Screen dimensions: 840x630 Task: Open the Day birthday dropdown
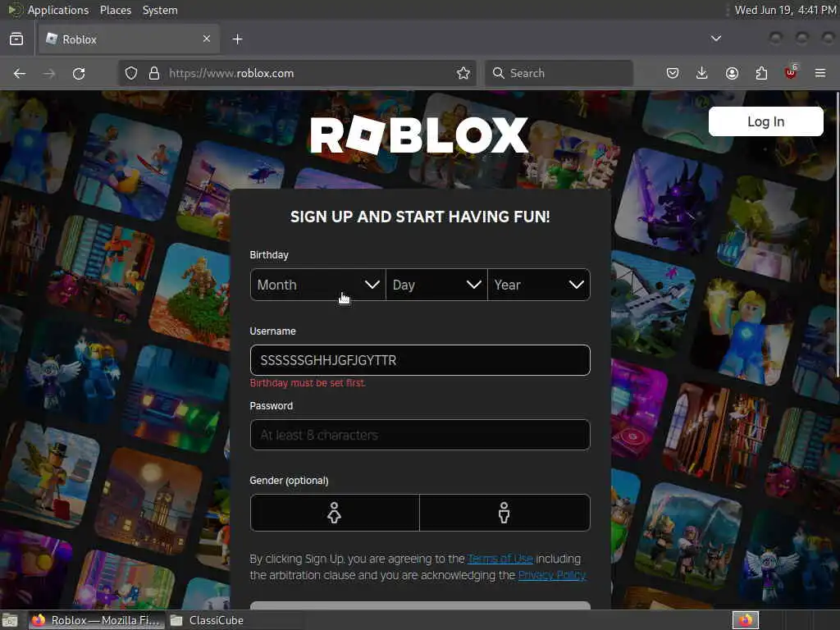coord(436,285)
